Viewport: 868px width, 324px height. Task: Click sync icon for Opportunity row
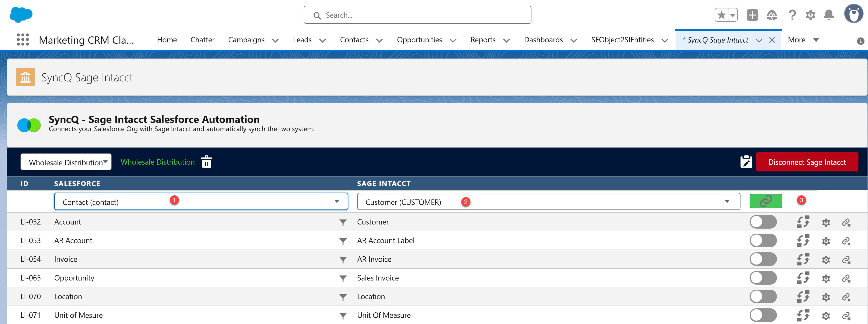pos(803,278)
